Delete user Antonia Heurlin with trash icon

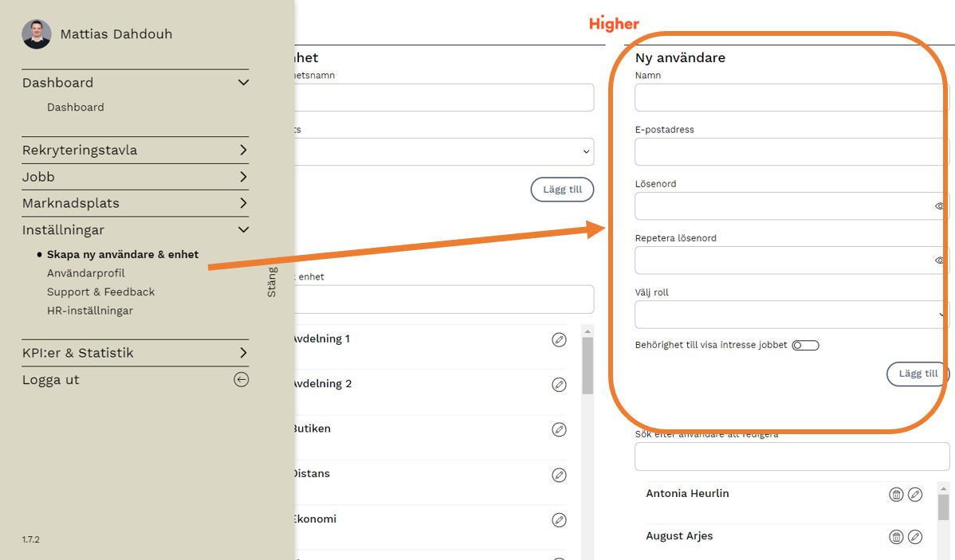point(896,495)
